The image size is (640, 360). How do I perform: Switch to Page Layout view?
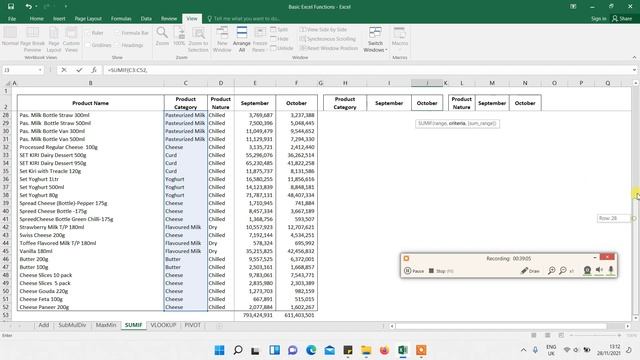[54, 40]
